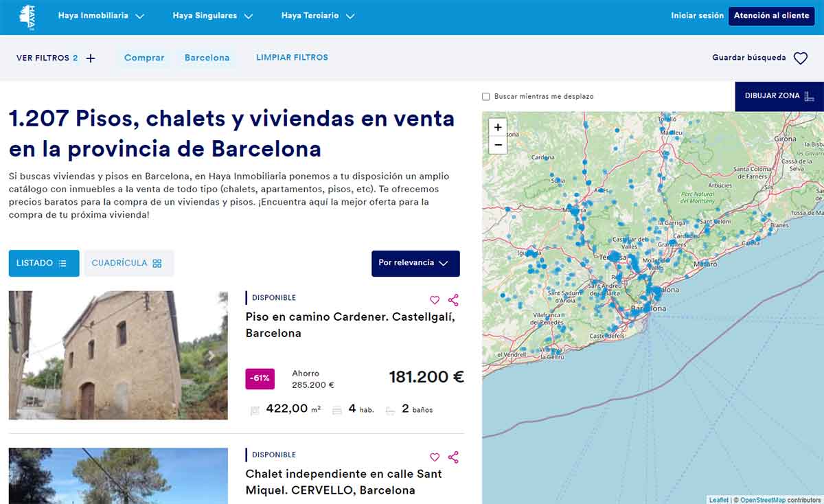Switch to Cuadrícula grid view
Image resolution: width=824 pixels, height=504 pixels.
pos(128,263)
